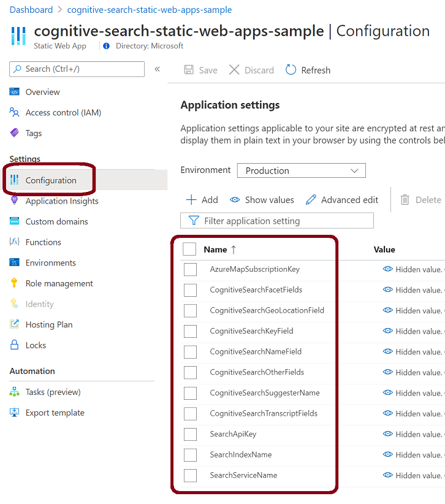Click the Add button label

click(x=210, y=200)
